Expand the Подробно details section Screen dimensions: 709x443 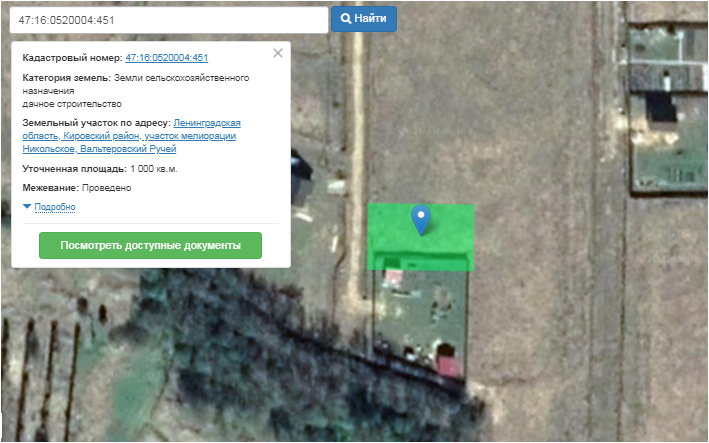click(x=55, y=207)
